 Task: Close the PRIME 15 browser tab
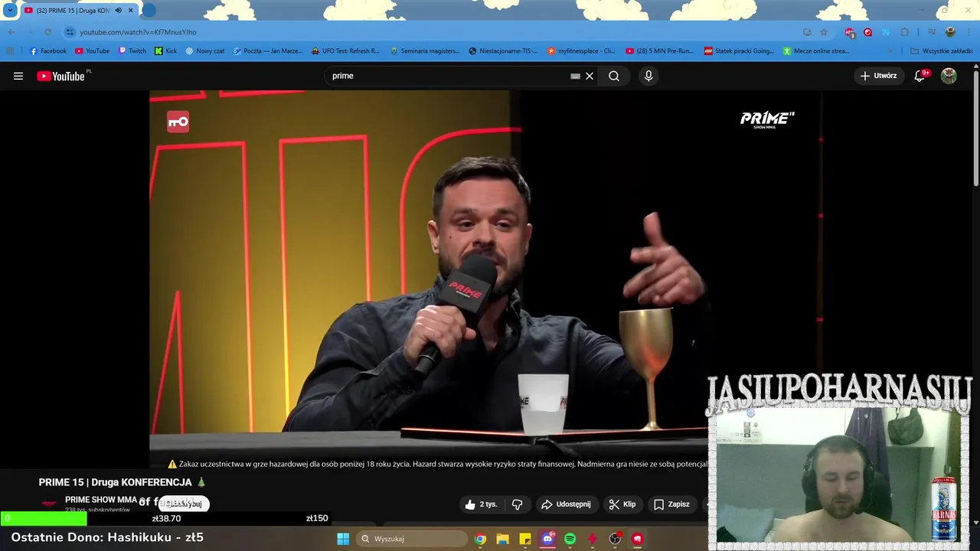[x=130, y=11]
